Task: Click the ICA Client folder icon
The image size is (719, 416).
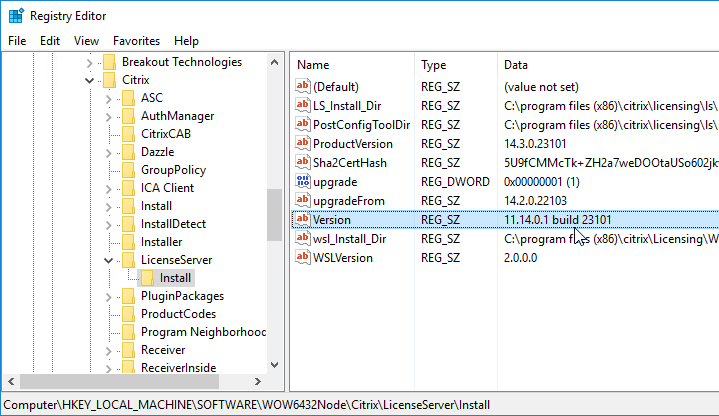Action: tap(128, 188)
